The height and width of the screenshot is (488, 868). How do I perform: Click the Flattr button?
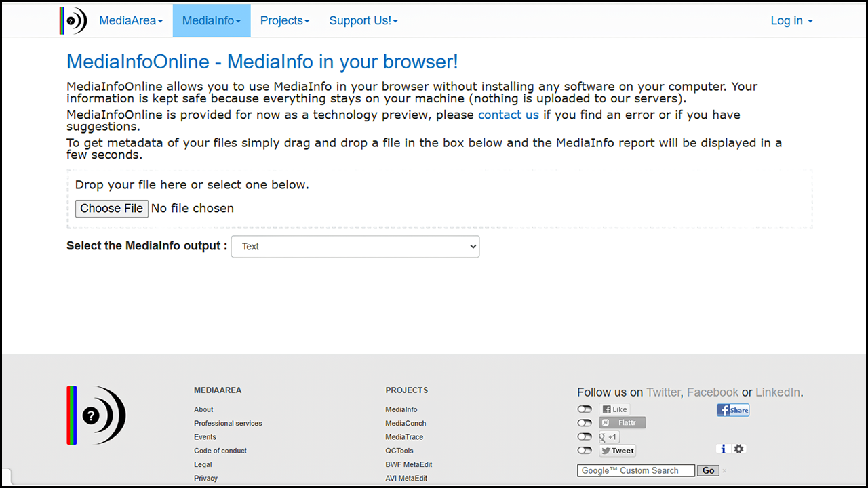623,423
